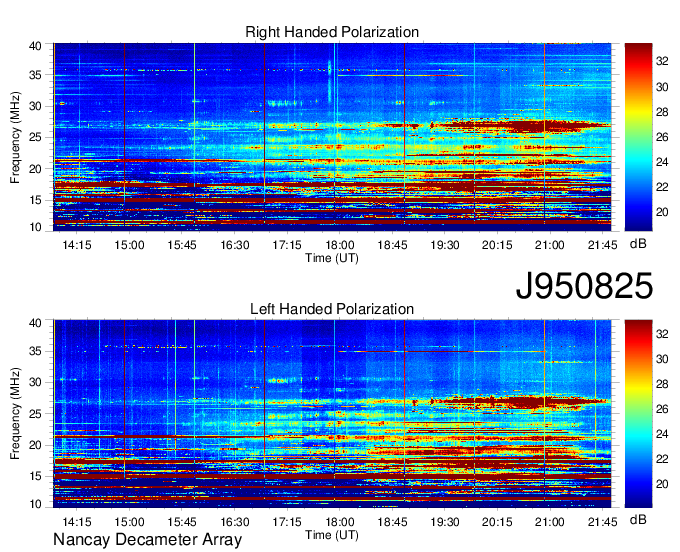The height and width of the screenshot is (552, 680).
Task: Click the 17:15 tick on Right Handed plot
Action: (287, 245)
